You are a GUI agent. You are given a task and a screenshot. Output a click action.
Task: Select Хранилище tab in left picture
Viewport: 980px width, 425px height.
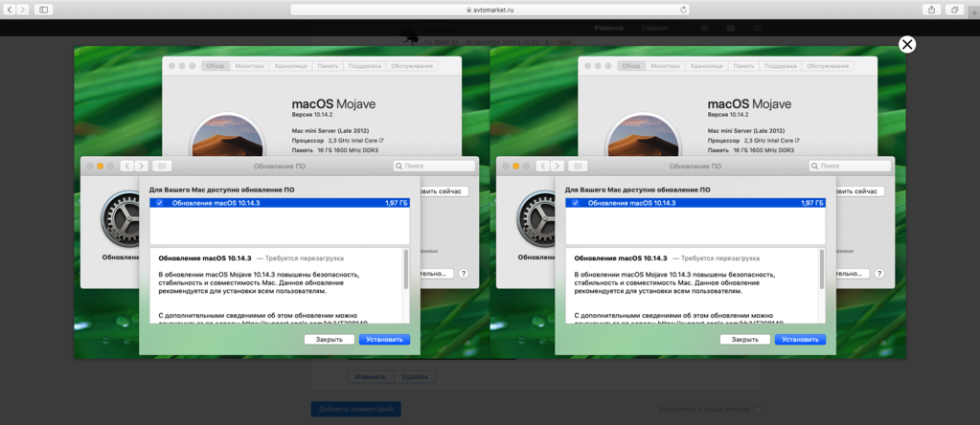pos(290,66)
